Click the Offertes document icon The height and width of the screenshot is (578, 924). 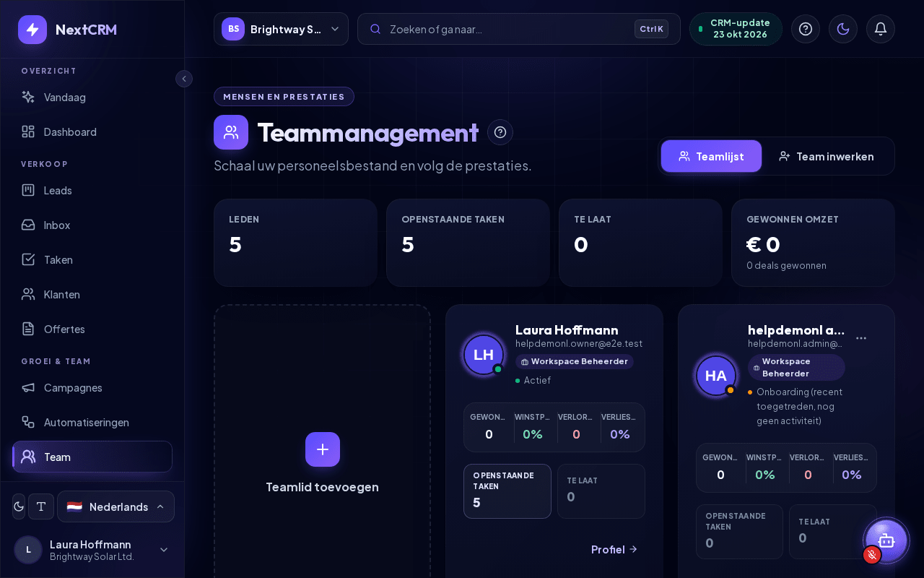tap(28, 329)
